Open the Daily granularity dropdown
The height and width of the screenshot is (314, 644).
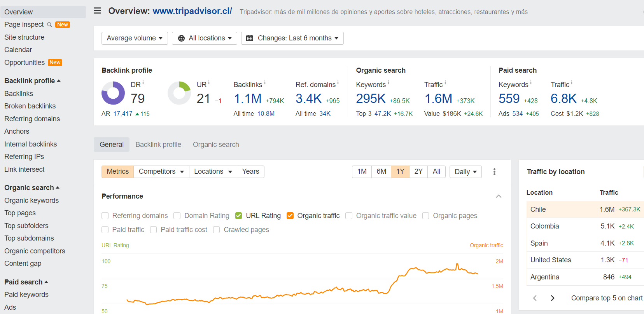coord(465,172)
